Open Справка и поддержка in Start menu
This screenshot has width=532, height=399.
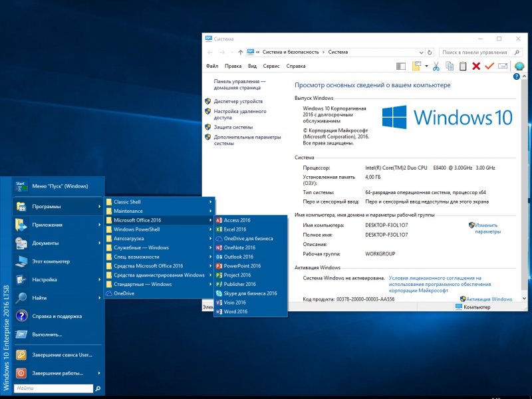coord(58,317)
